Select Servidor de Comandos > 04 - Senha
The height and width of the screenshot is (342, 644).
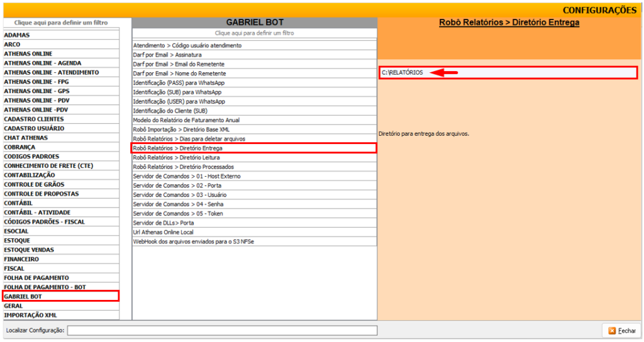[253, 204]
